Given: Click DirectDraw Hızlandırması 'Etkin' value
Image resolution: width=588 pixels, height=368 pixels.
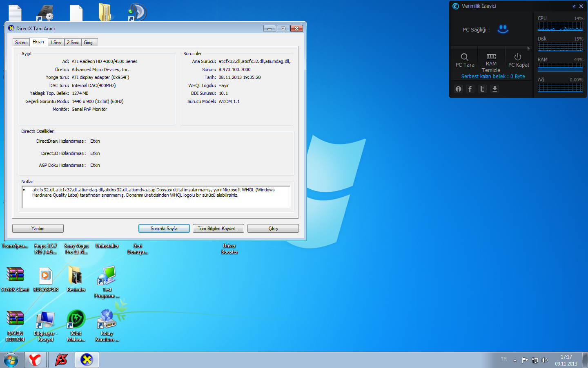Looking at the screenshot, I should (x=95, y=141).
